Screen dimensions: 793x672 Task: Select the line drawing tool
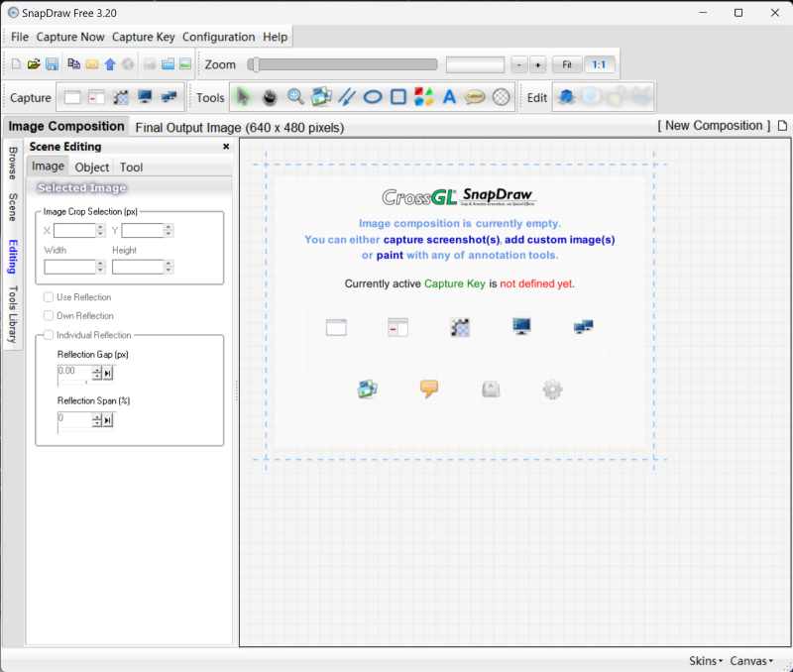click(347, 96)
